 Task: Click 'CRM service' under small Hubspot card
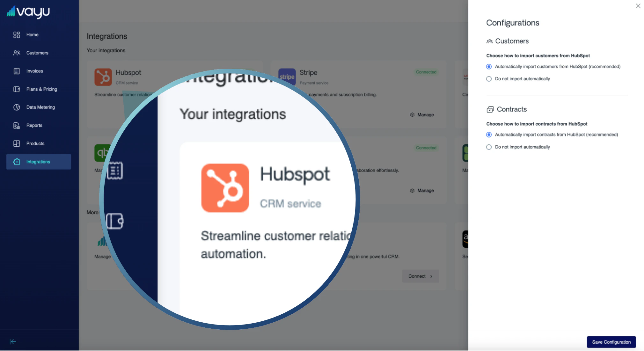click(x=127, y=83)
